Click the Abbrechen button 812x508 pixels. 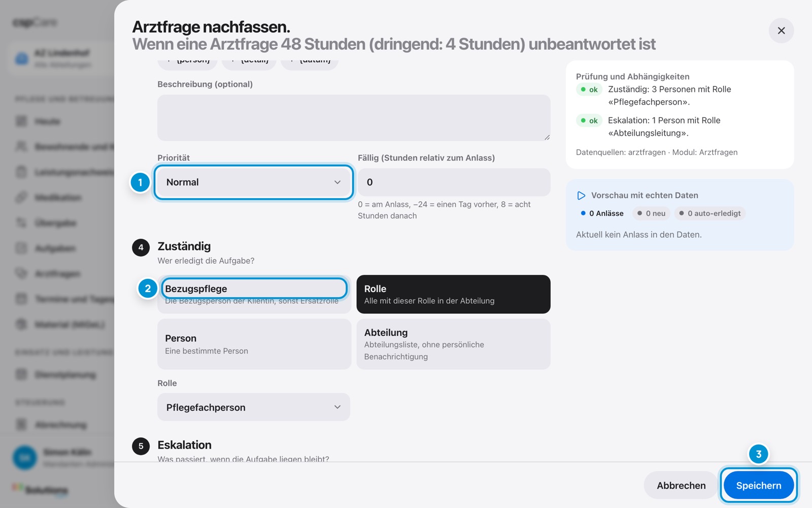pos(681,485)
